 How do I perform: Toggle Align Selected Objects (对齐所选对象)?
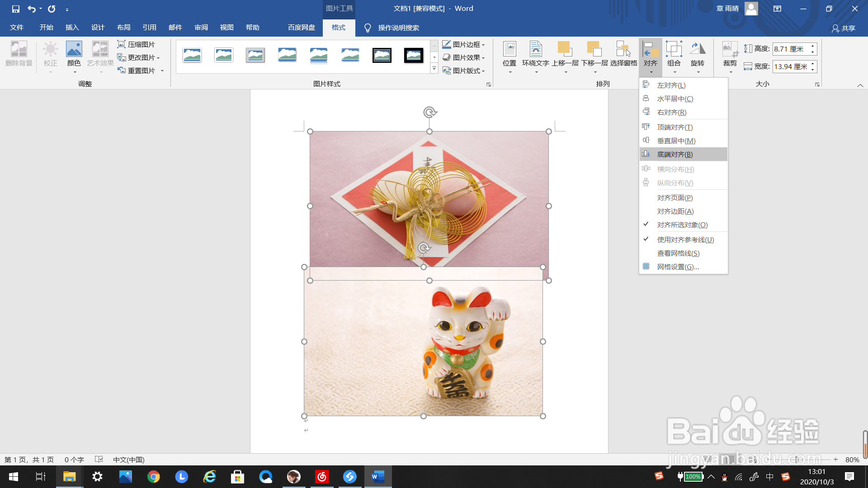click(x=683, y=225)
